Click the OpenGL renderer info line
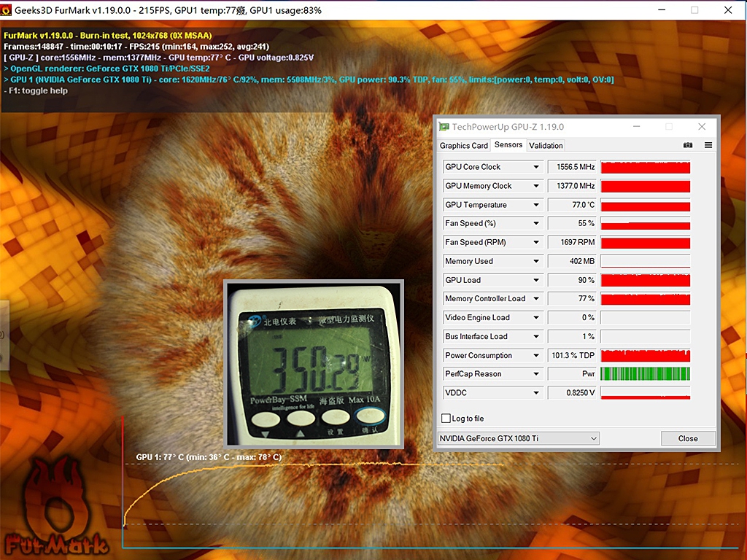 point(107,69)
